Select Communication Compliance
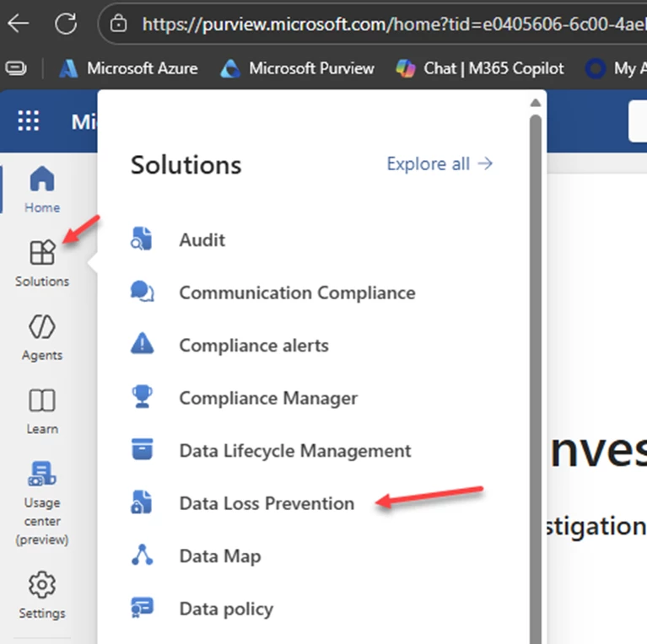 [x=297, y=292]
